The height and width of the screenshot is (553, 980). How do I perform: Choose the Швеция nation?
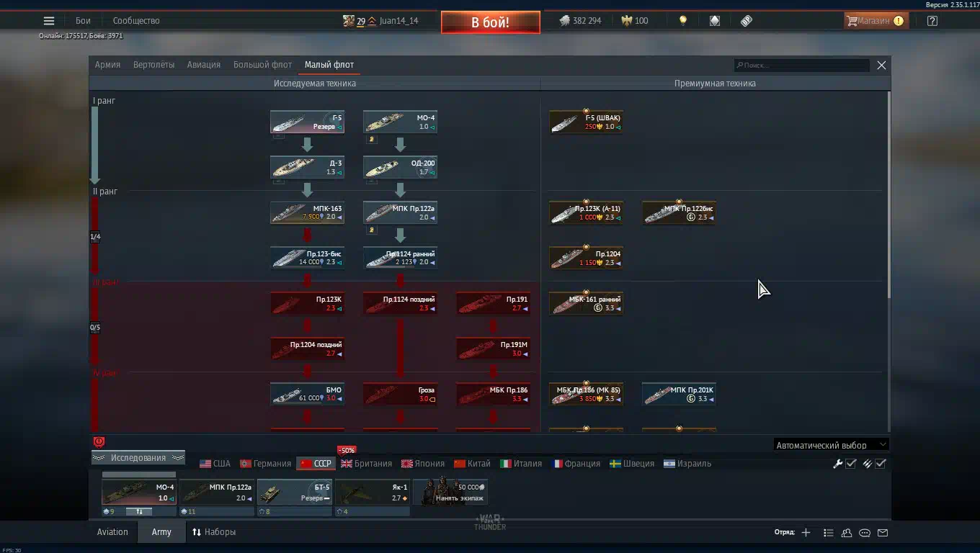[632, 464]
